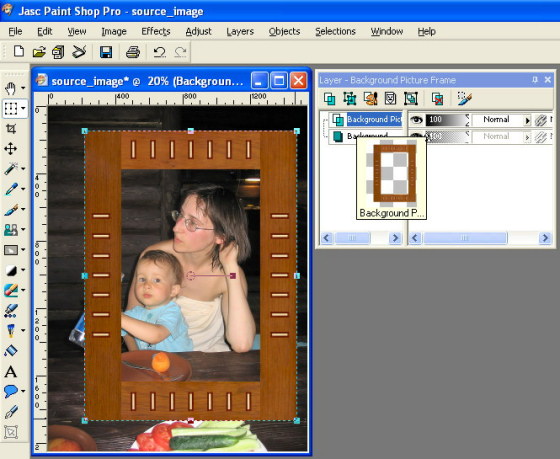Select the black-and-white Smudge/Dodge tool
This screenshot has height=459, width=560.
(11, 270)
